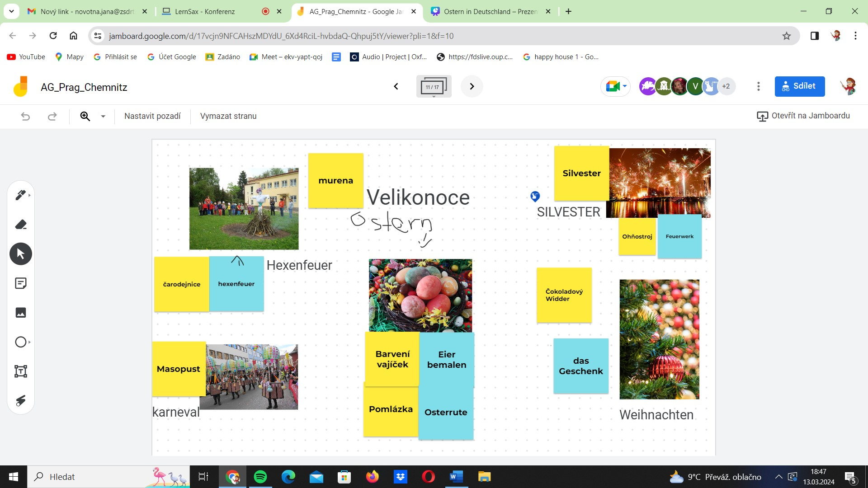Click Vymazat stranu to clear frame
Image resolution: width=868 pixels, height=488 pixels.
pyautogui.click(x=228, y=116)
